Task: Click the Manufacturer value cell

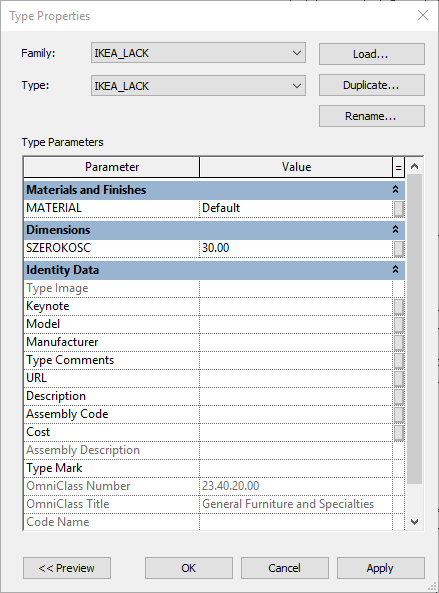Action: pyautogui.click(x=296, y=342)
